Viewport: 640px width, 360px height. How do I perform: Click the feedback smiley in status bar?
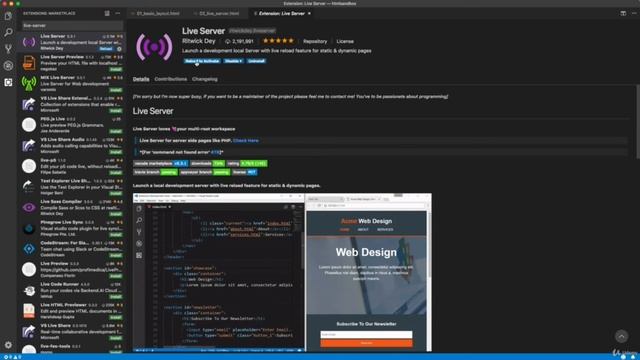coord(623,357)
